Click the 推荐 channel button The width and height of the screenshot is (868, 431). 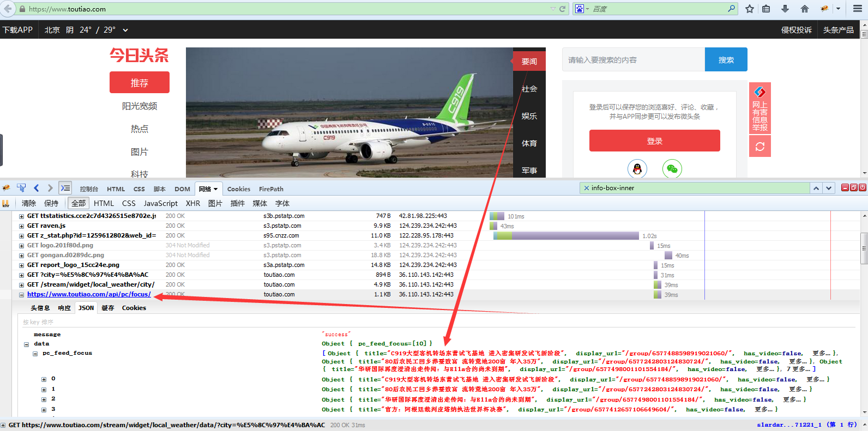(x=140, y=82)
